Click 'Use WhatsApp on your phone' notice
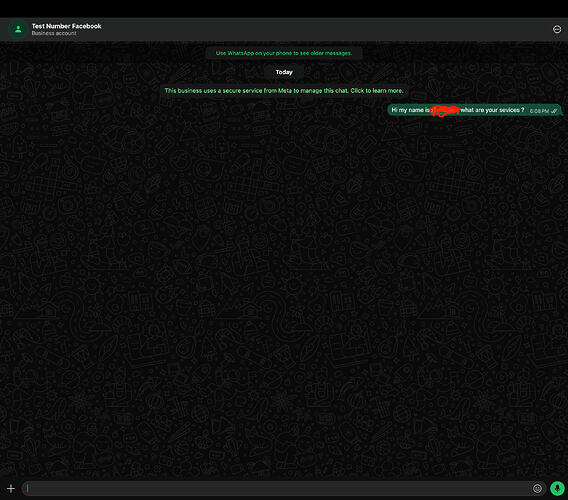568x500 pixels. pyautogui.click(x=284, y=53)
